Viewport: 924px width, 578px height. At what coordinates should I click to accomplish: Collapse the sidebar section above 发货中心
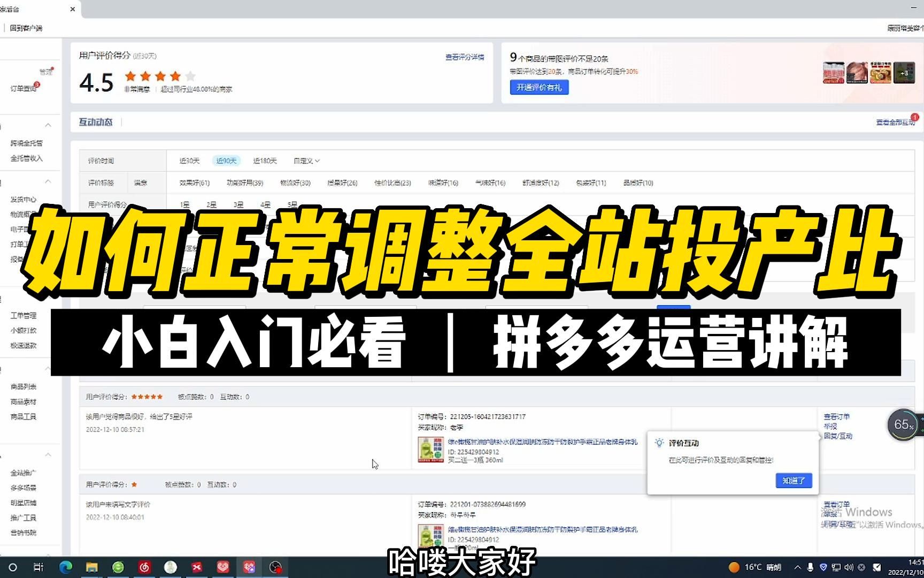[48, 181]
